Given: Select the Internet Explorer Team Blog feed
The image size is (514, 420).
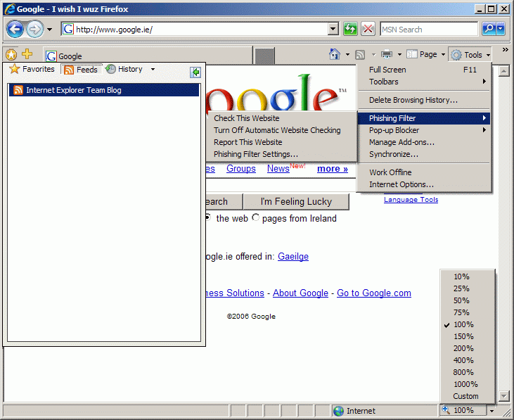Looking at the screenshot, I should tap(104, 90).
